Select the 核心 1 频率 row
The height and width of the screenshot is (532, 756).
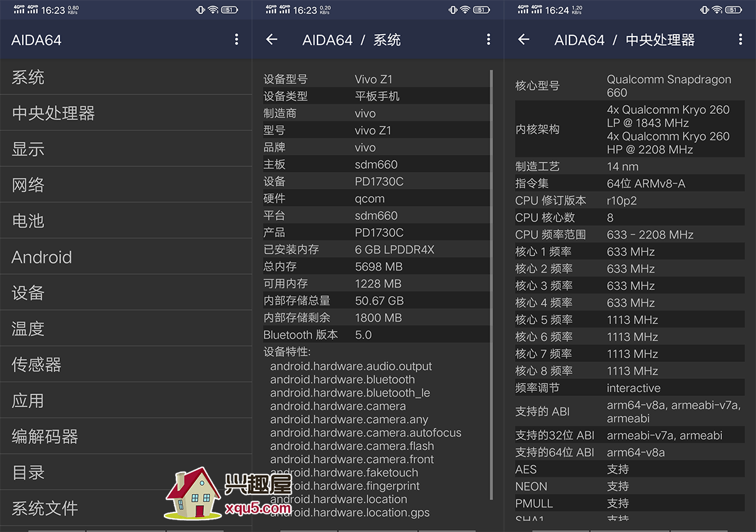pyautogui.click(x=630, y=251)
